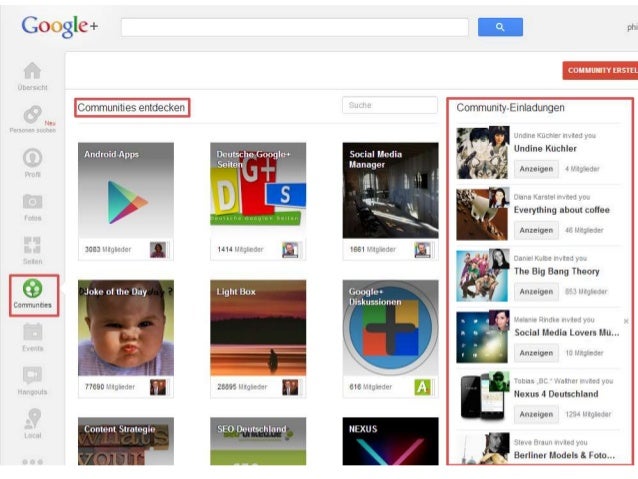Click the Google+ search input field
The height and width of the screenshot is (479, 638).
(x=295, y=27)
